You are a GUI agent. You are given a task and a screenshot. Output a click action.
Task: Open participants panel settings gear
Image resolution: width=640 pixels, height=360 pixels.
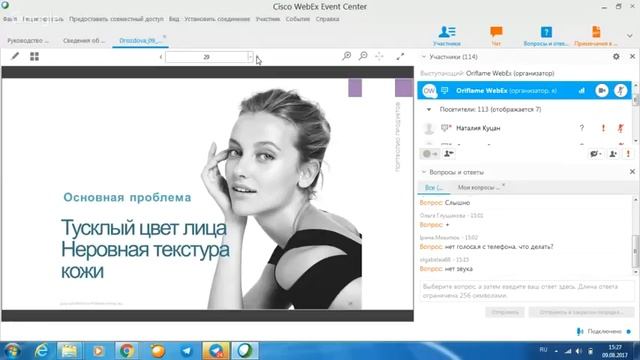tap(616, 57)
